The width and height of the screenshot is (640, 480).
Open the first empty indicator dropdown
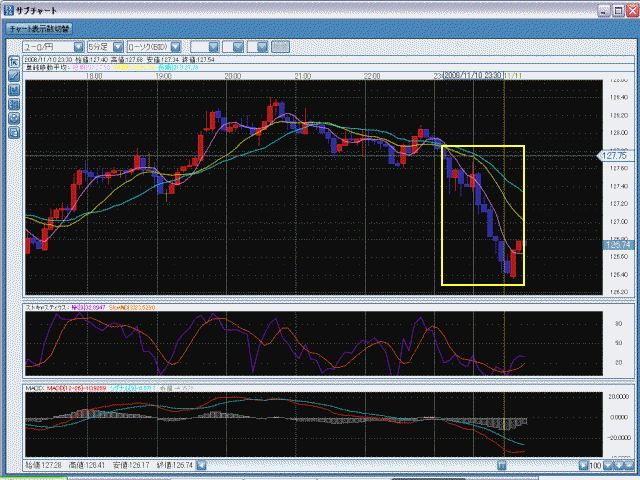click(205, 47)
